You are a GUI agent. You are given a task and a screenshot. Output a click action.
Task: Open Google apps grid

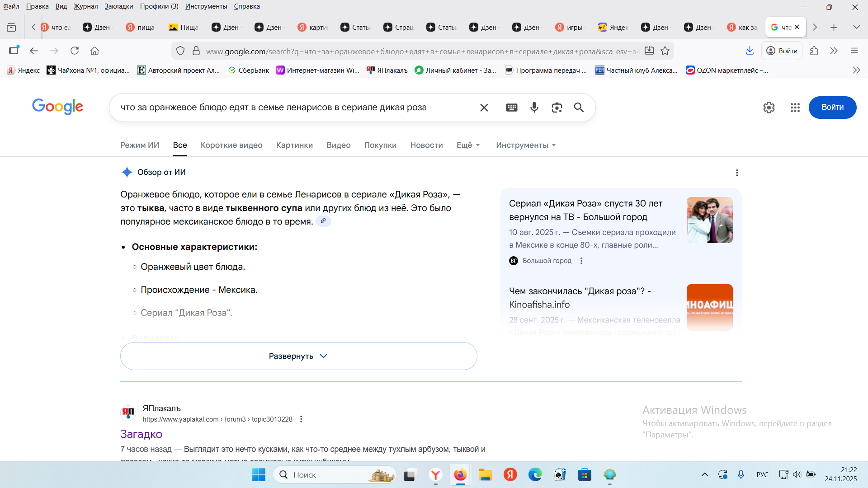[795, 108]
